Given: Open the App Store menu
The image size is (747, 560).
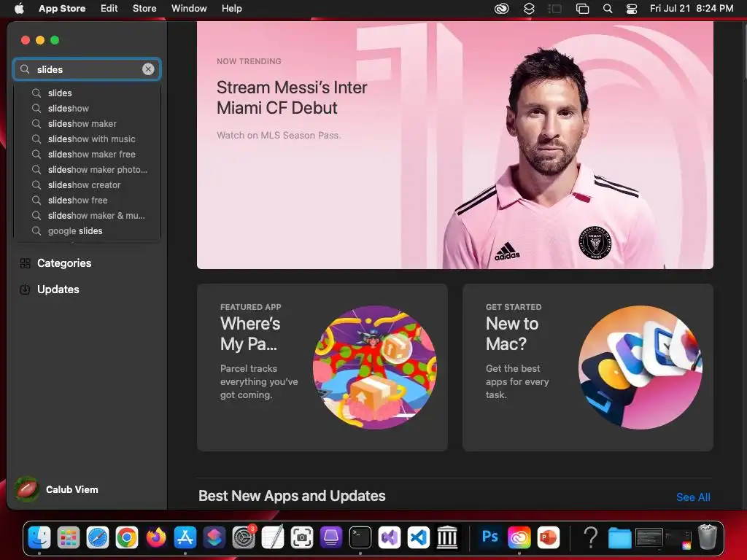Looking at the screenshot, I should [62, 8].
